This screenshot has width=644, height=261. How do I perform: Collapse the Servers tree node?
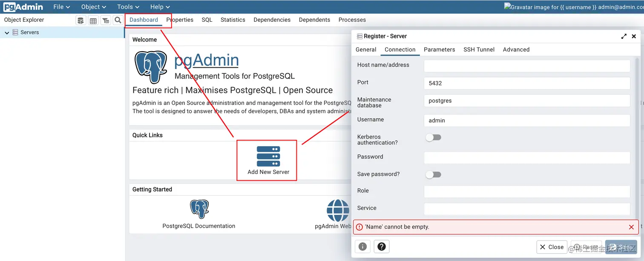pos(7,32)
